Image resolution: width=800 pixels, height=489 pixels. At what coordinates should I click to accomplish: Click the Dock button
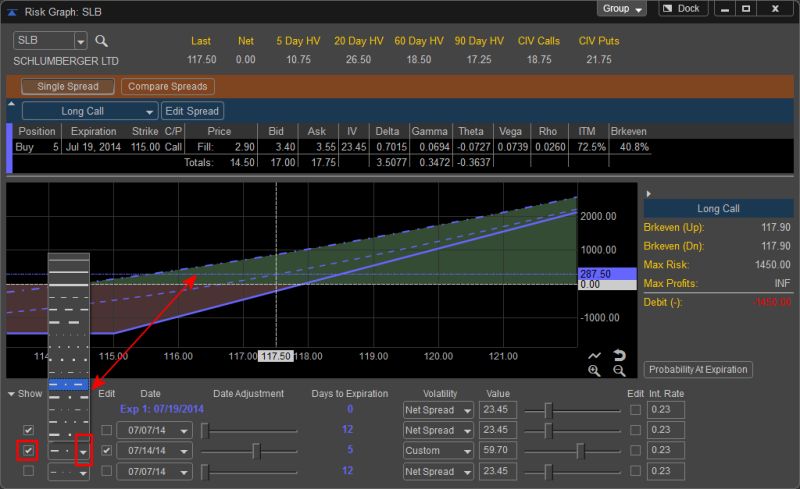coord(682,9)
